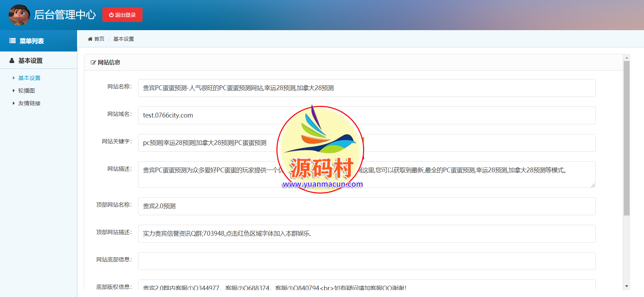Log out using the red 退出登录 button

pyautogui.click(x=122, y=15)
